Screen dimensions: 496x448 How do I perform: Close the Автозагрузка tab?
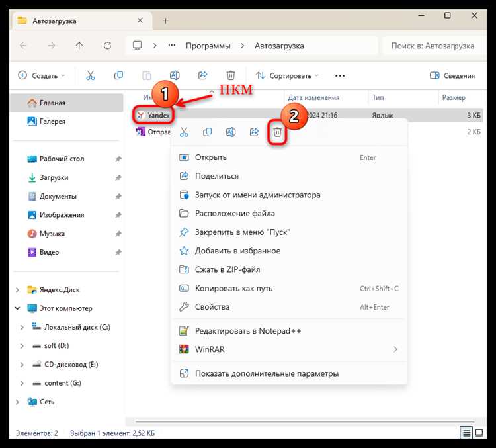(140, 21)
